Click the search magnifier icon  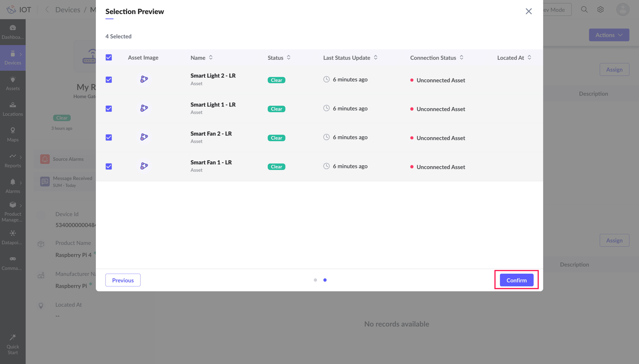click(584, 10)
